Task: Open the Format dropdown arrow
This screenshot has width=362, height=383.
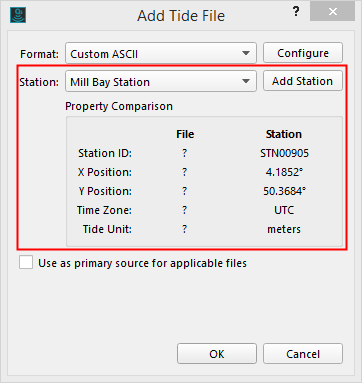Action: pyautogui.click(x=246, y=53)
